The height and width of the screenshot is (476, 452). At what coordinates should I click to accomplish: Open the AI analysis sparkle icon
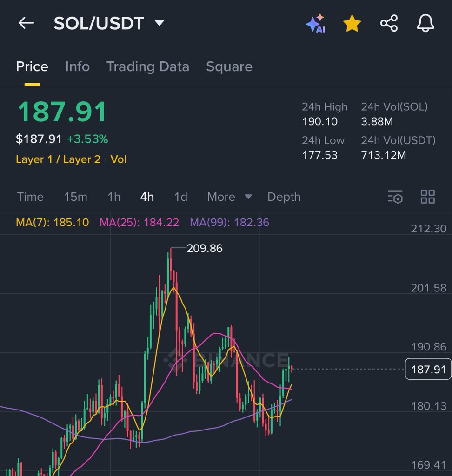(316, 23)
